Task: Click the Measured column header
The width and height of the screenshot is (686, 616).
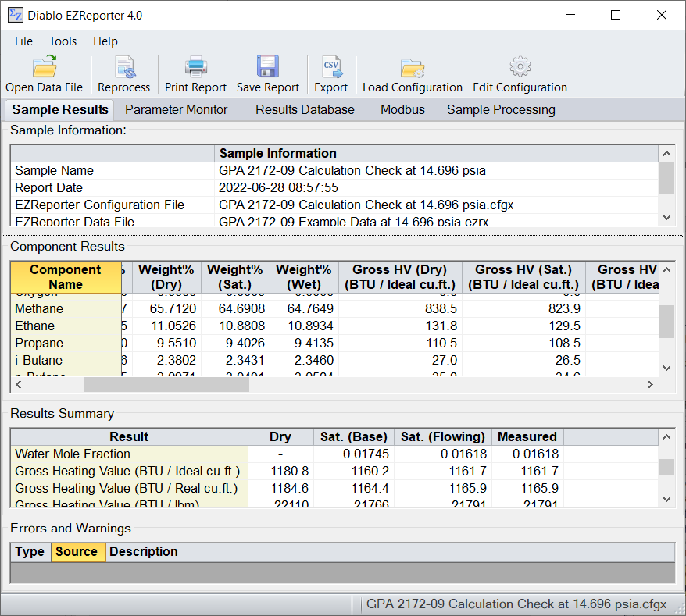Action: pyautogui.click(x=527, y=436)
